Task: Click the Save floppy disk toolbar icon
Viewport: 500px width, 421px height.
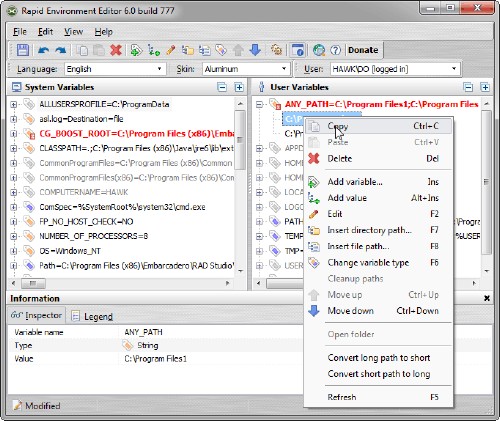Action: tap(23, 50)
